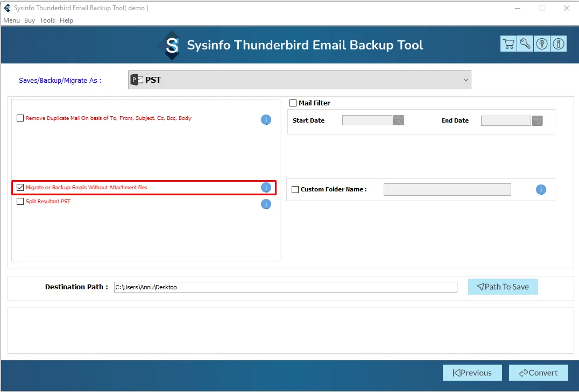Expand the Saves/Backup/Migrate As PST dropdown
Image resolution: width=579 pixels, height=392 pixels.
pyautogui.click(x=300, y=80)
